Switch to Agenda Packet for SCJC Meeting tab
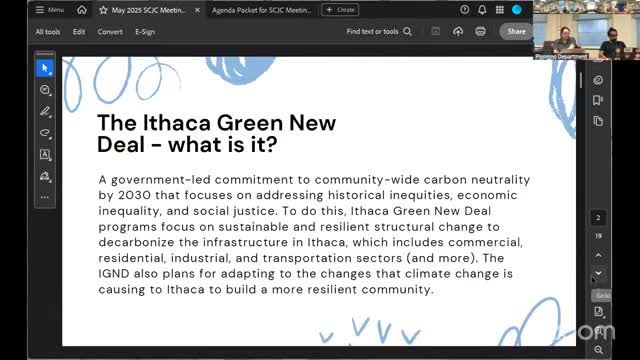This screenshot has height=360, width=640. [261, 10]
